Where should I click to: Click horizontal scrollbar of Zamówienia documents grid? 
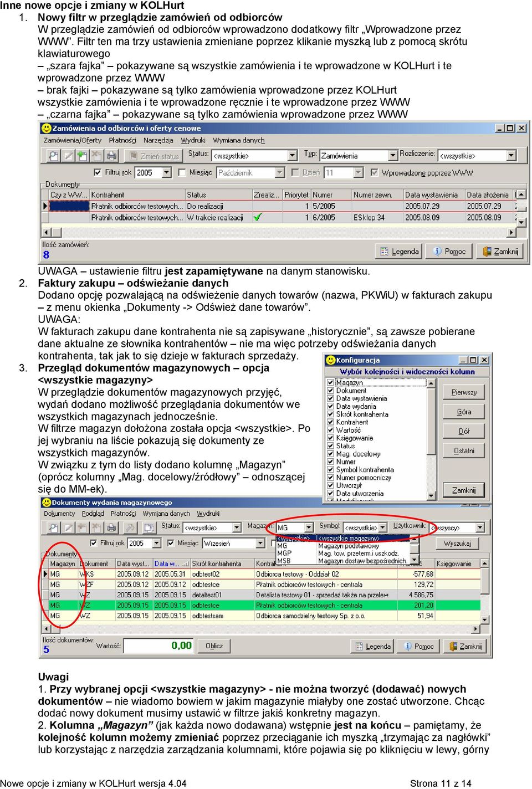coord(279,233)
